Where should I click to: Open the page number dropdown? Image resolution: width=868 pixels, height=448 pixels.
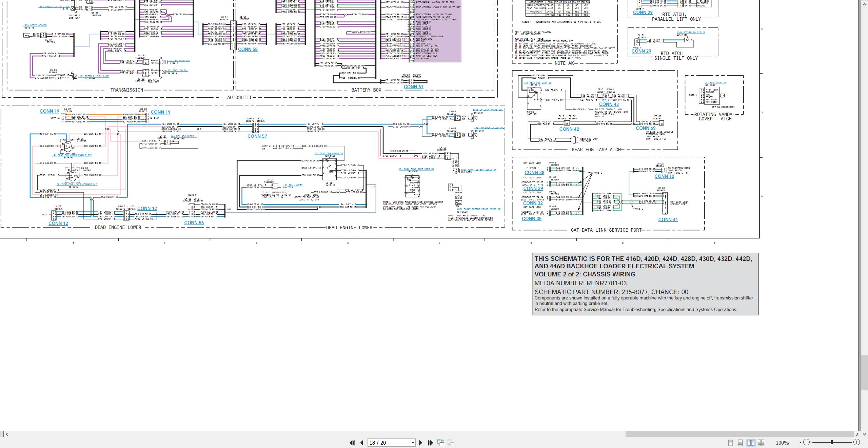(413, 443)
